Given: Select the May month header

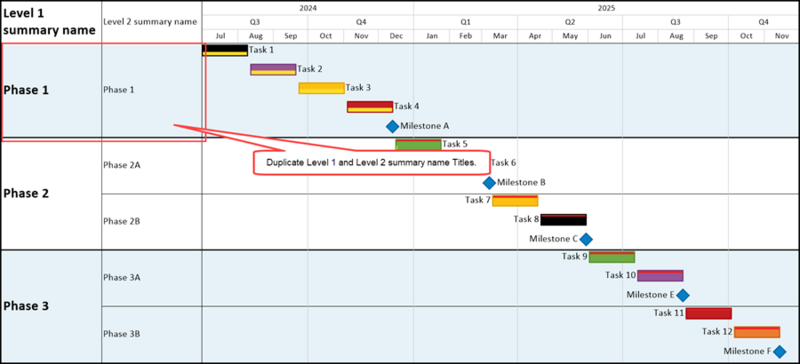Looking at the screenshot, I should click(x=570, y=36).
